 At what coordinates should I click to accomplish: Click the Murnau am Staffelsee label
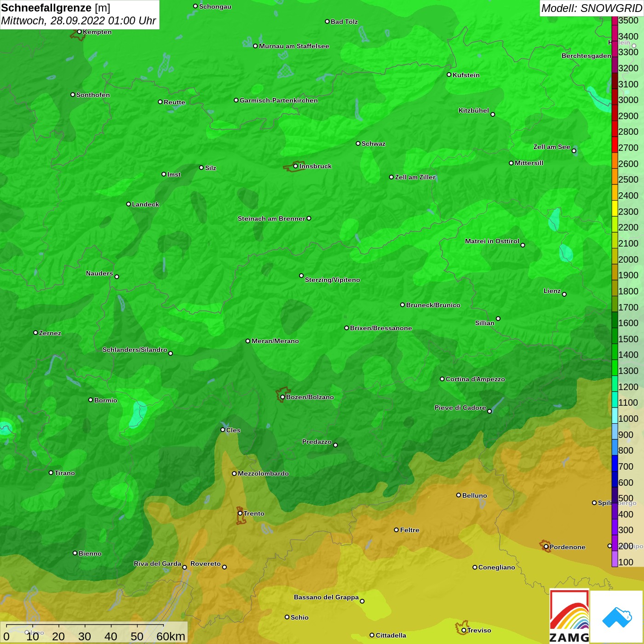click(294, 46)
